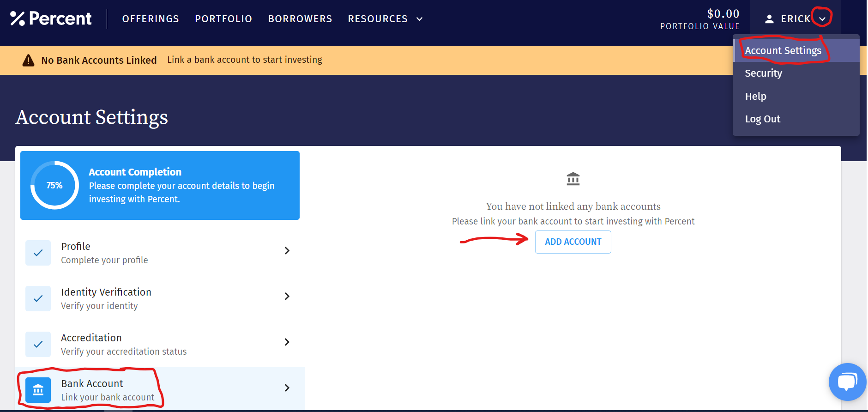Select Account Settings from user menu
The height and width of the screenshot is (412, 868).
[796, 50]
